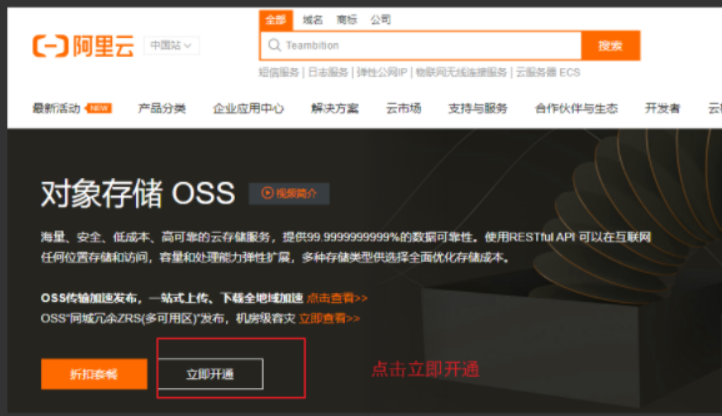The width and height of the screenshot is (722, 416).
Task: Open the 最新活动 menu
Action: click(x=56, y=108)
